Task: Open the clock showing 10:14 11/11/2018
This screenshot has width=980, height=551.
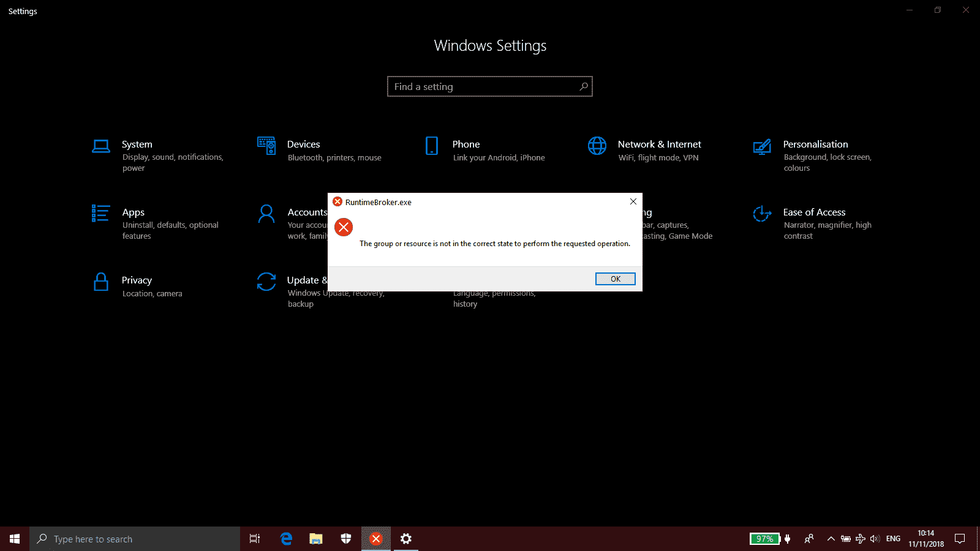Action: click(926, 539)
